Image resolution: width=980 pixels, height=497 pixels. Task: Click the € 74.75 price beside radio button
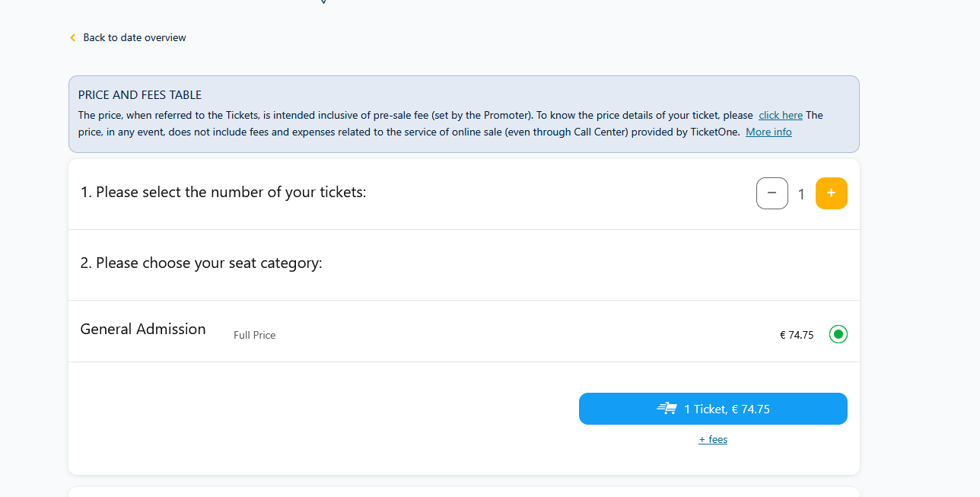pyautogui.click(x=797, y=335)
